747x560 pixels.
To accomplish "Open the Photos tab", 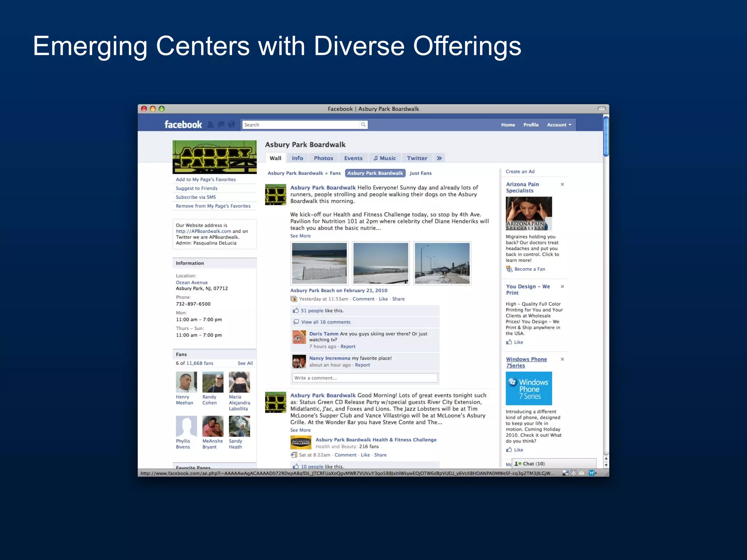I will (324, 158).
